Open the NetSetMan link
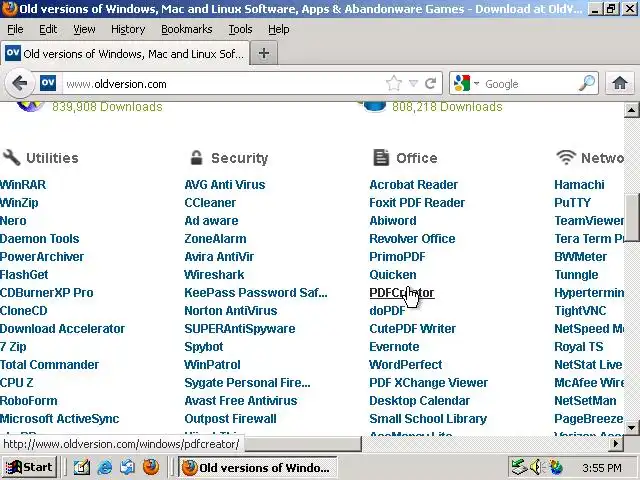The width and height of the screenshot is (640, 480). click(x=585, y=400)
